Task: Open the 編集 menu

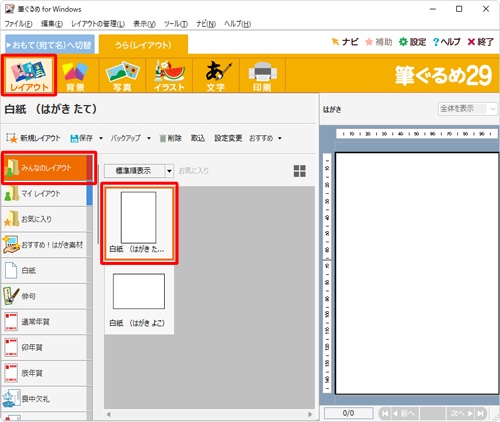Action: (52, 24)
